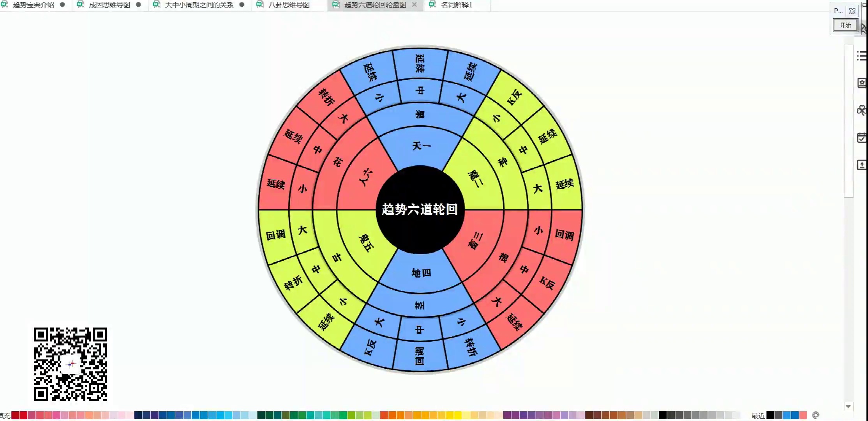
Task: Switch to 趋势宝典介绍 tab
Action: [34, 5]
